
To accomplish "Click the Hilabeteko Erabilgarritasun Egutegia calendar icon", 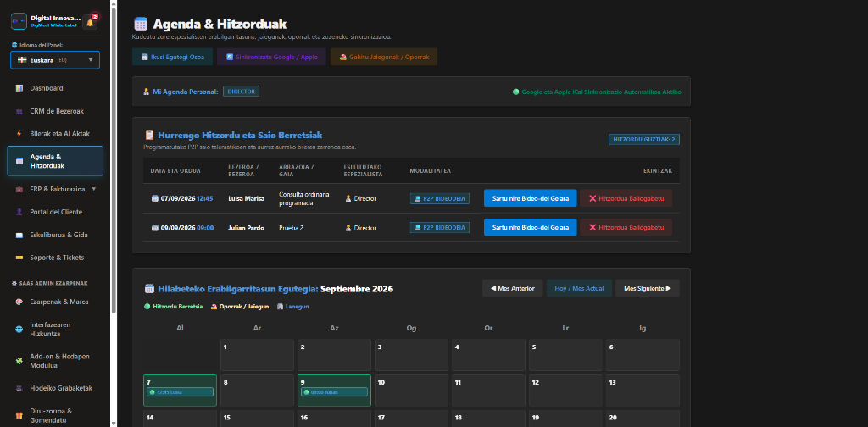I will [149, 288].
